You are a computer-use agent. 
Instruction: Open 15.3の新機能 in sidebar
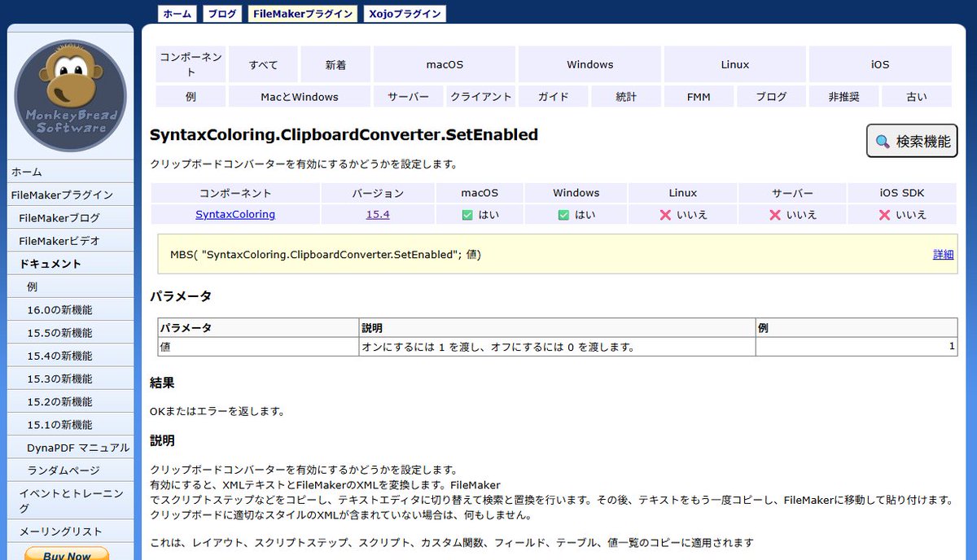click(x=70, y=378)
